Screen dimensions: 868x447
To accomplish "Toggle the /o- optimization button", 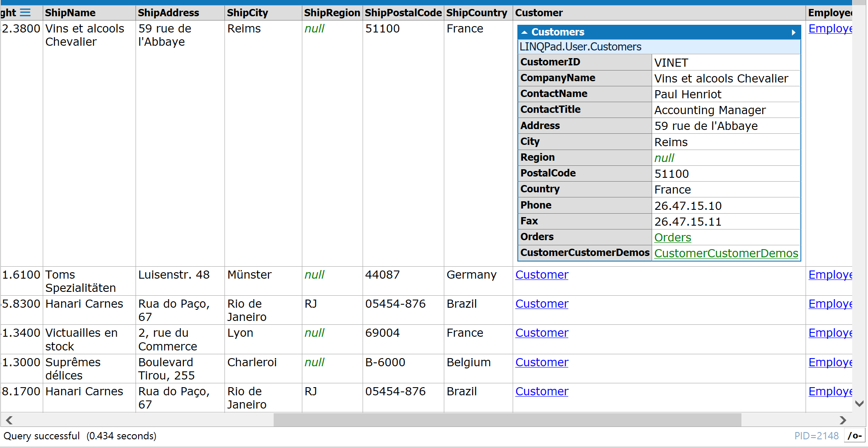I will (854, 436).
